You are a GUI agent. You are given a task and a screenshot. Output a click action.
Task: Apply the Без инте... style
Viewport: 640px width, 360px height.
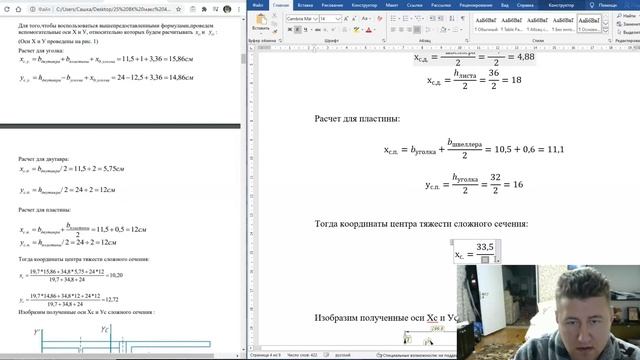tap(563, 24)
